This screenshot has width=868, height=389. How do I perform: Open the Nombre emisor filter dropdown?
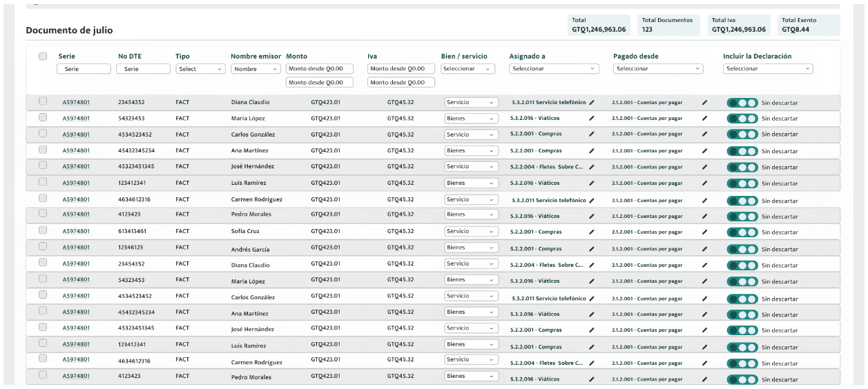[255, 69]
